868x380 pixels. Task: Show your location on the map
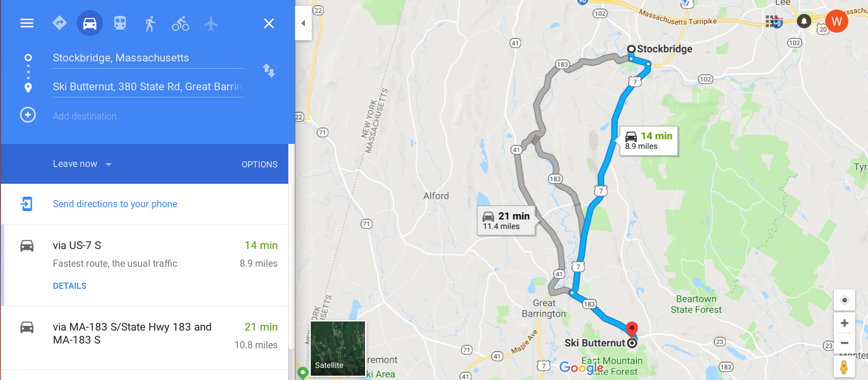[844, 300]
